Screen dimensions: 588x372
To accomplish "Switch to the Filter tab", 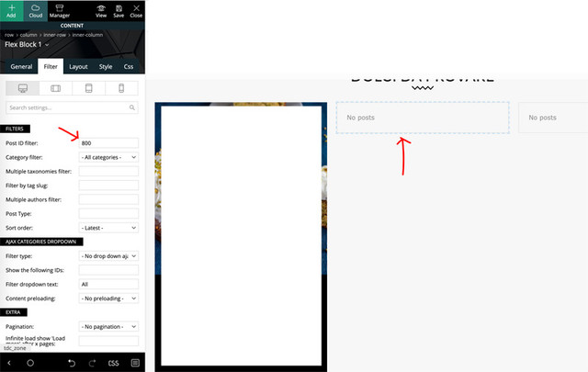I will pos(51,66).
